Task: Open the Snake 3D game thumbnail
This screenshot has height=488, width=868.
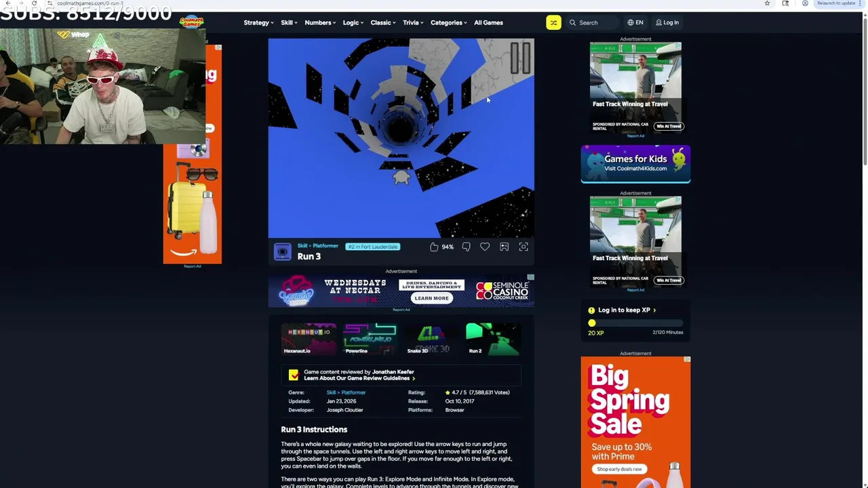Action: click(x=431, y=339)
